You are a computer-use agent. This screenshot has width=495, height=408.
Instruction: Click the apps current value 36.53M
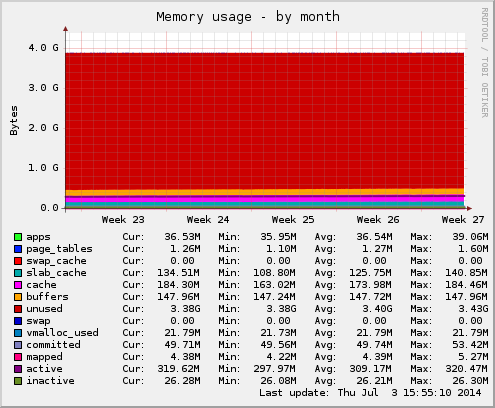point(182,237)
